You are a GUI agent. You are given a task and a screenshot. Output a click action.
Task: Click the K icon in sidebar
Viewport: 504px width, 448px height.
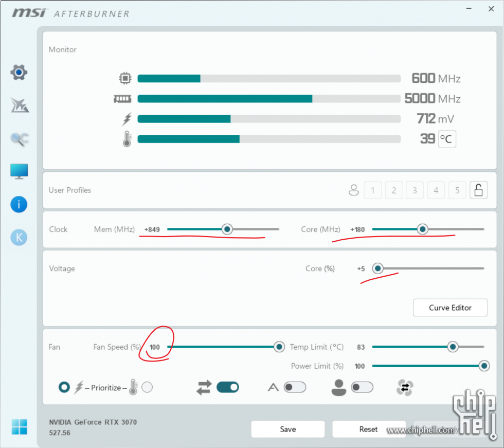[x=19, y=238]
